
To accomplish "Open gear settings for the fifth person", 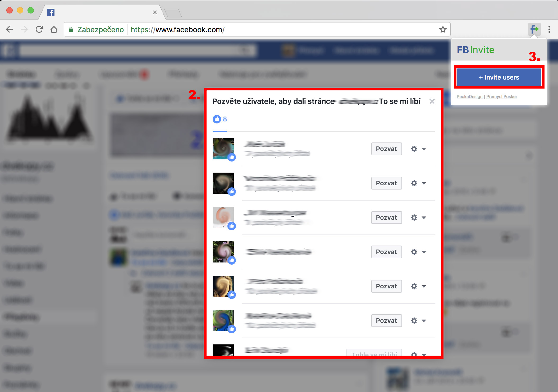I will point(414,286).
